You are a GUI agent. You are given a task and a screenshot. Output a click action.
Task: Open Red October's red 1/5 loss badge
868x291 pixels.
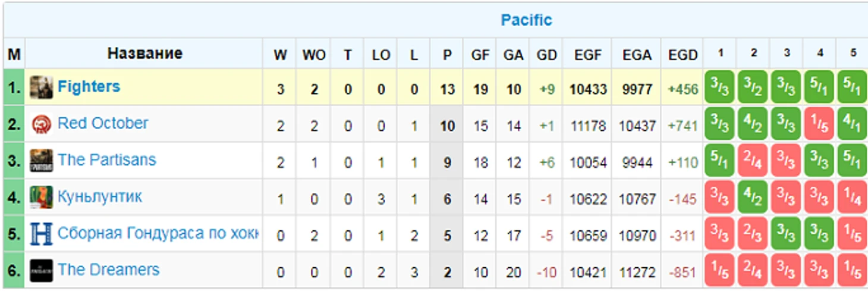tap(819, 124)
